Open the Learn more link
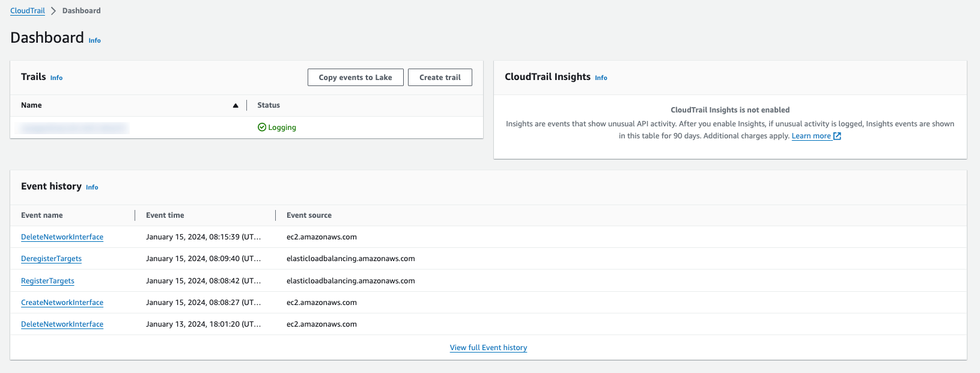The image size is (980, 373). (x=811, y=136)
